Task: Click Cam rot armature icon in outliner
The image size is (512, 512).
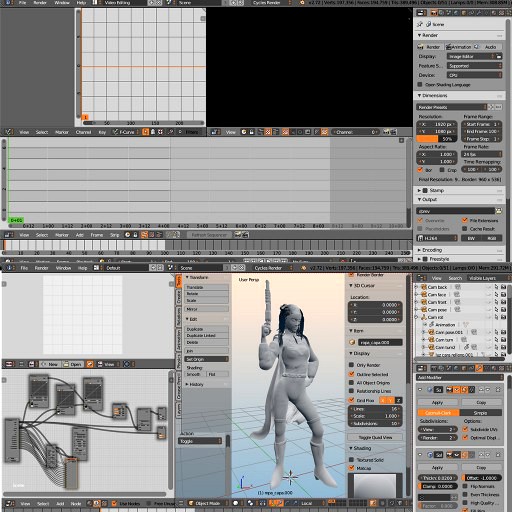Action: click(424, 317)
